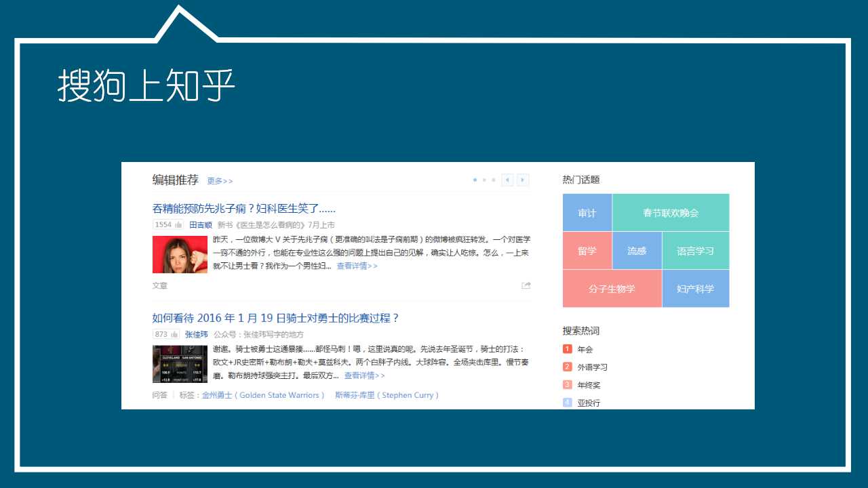Screen dimensions: 868x488
Task: Click hot search term 年会
Action: 585,350
